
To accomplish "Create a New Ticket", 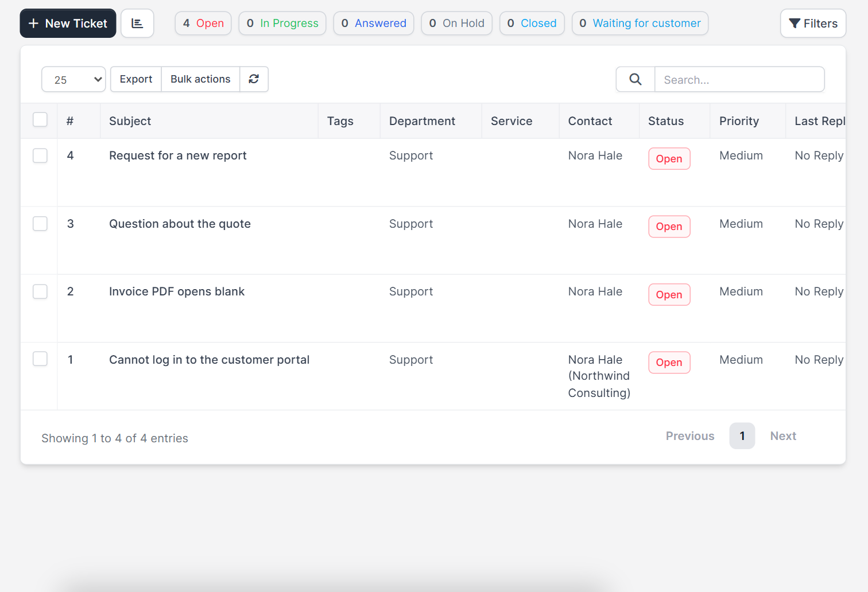I will 68,24.
